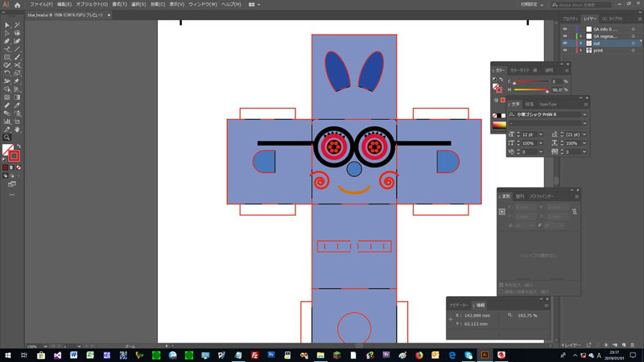
Task: Open Edit Toolbar three-dots button
Action: pyautogui.click(x=12, y=195)
